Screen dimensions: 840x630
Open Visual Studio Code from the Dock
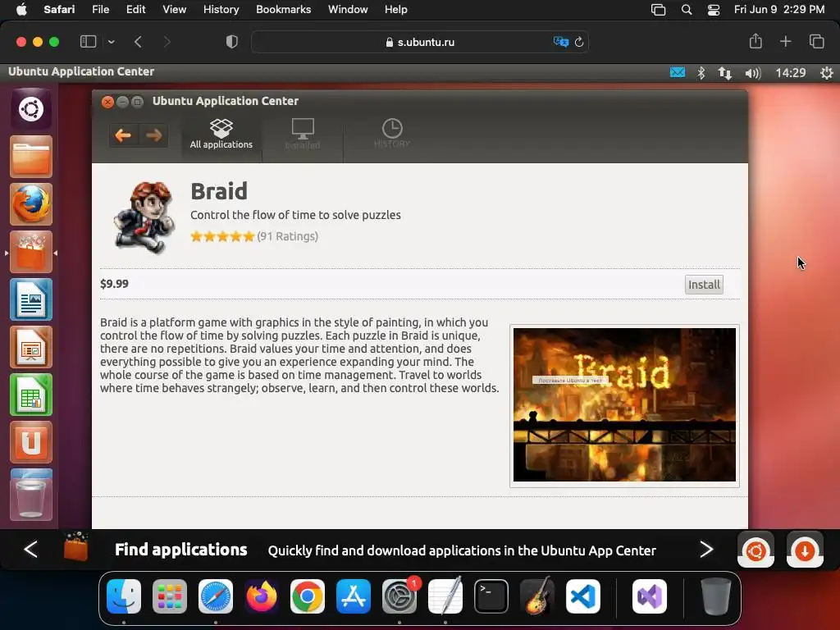[x=583, y=596]
